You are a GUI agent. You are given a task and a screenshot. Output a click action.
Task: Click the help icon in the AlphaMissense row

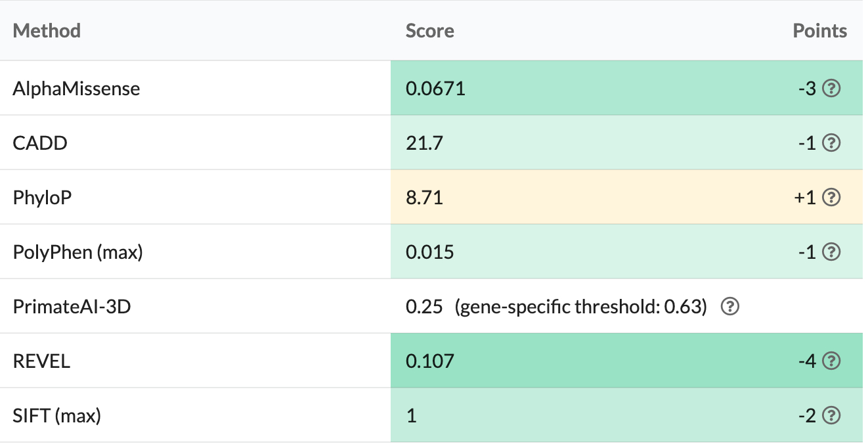coord(831,89)
